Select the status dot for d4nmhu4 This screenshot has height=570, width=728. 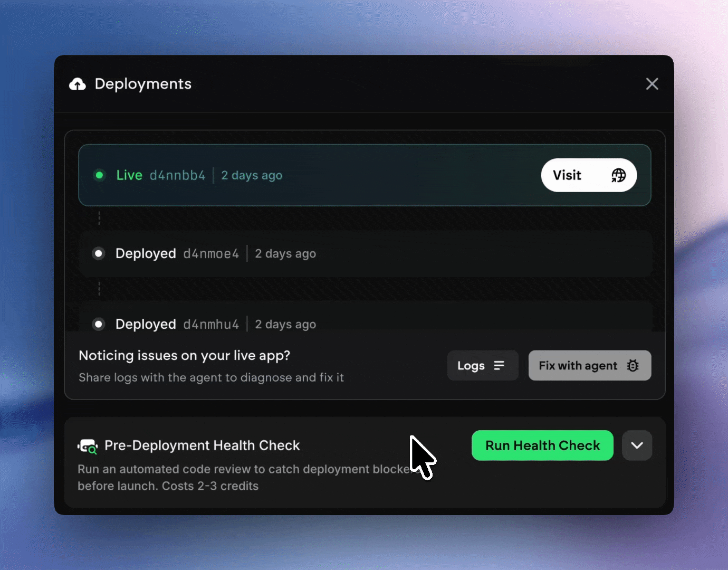pos(99,324)
